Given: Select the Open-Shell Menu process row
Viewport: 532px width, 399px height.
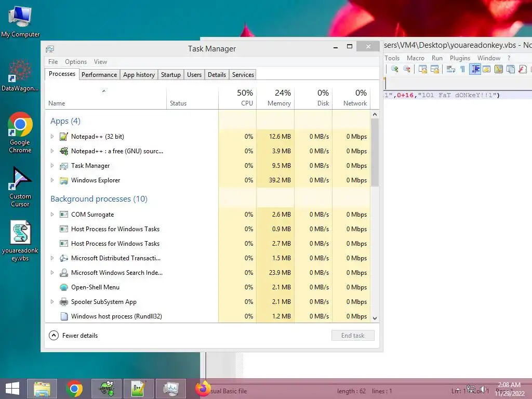Looking at the screenshot, I should [208, 287].
